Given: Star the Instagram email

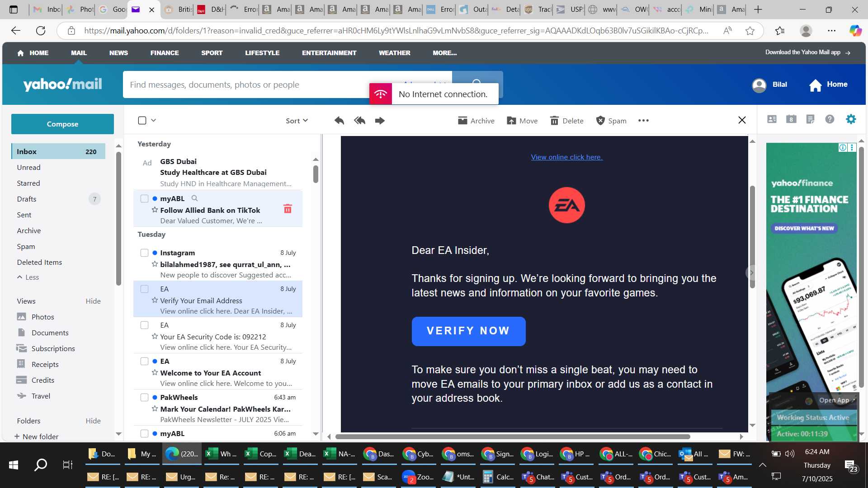Looking at the screenshot, I should (155, 264).
